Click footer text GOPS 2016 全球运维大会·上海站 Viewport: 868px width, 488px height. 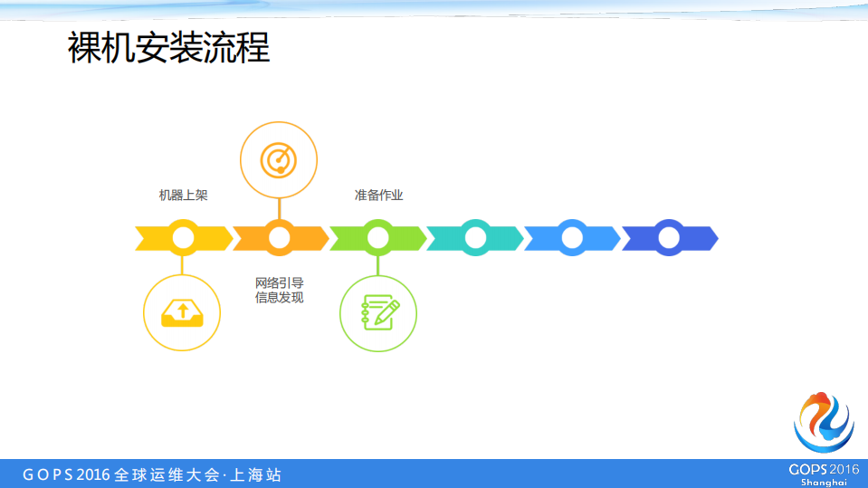point(152,474)
